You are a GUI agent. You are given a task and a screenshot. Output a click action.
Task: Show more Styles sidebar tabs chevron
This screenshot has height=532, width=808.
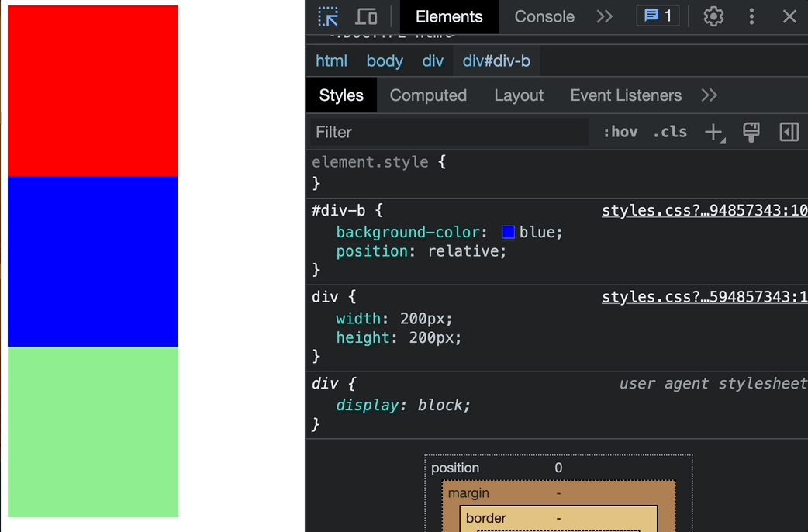(709, 95)
